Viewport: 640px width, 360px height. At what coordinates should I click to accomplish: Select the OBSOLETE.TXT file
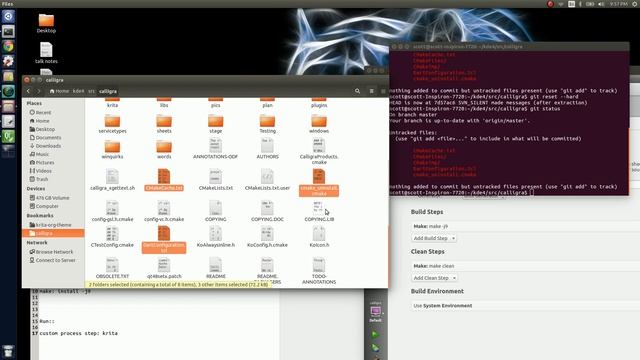tap(112, 268)
